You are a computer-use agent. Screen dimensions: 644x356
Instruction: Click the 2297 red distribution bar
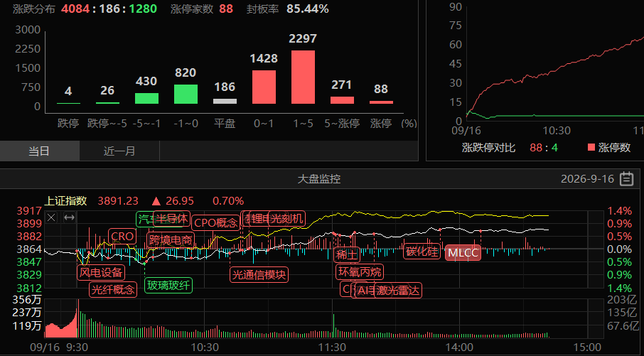click(x=303, y=77)
